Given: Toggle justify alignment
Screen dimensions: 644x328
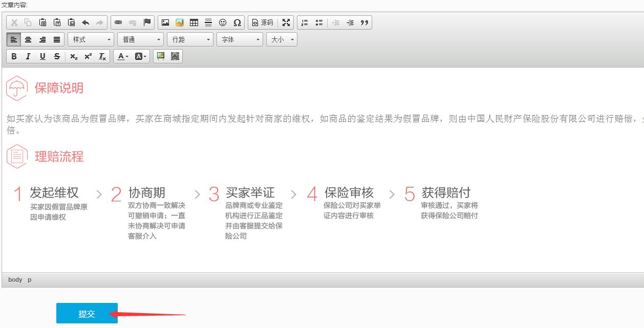Looking at the screenshot, I should tap(57, 39).
